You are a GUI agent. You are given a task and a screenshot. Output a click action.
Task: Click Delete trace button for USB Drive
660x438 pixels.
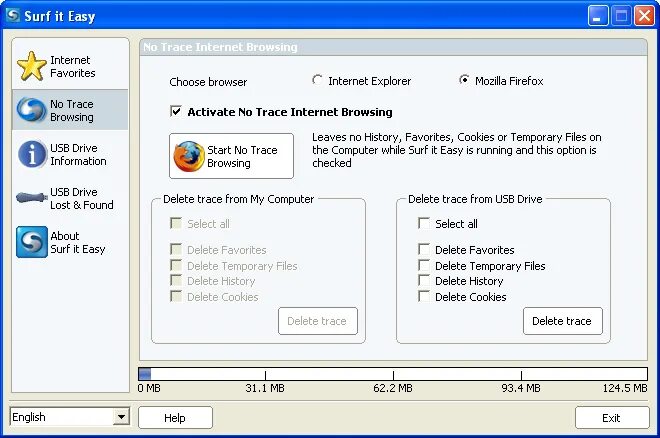pos(563,321)
